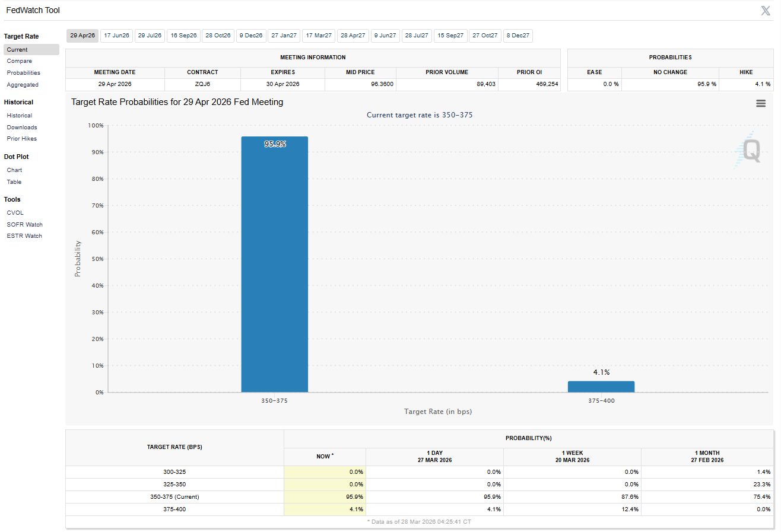The width and height of the screenshot is (781, 532).
Task: Open the 16 Sep26 meeting tab
Action: [183, 36]
